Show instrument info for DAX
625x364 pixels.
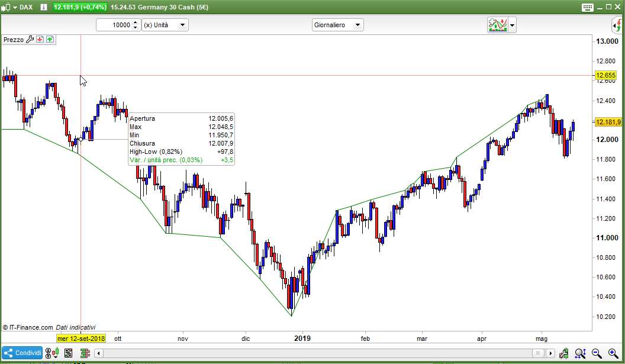point(43,7)
